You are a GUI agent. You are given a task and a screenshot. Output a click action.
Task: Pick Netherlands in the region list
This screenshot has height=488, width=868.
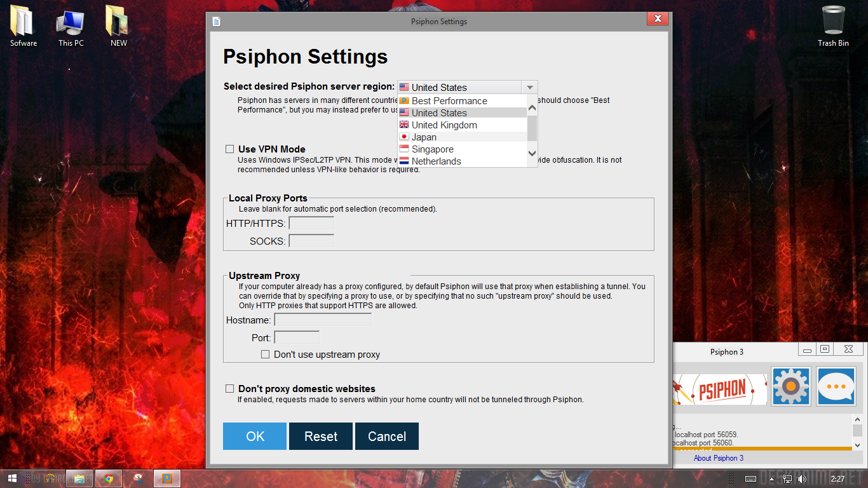[x=463, y=161]
